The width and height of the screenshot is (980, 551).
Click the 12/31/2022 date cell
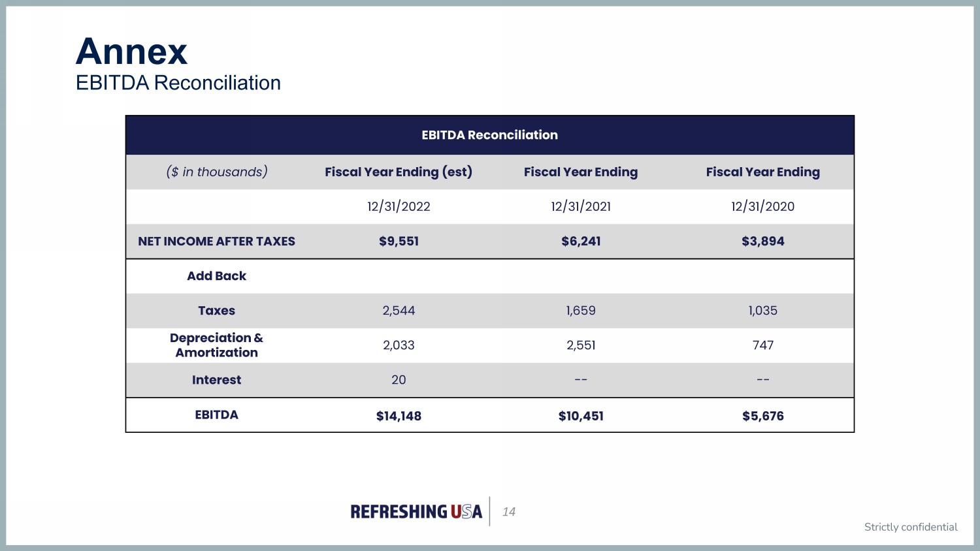399,206
